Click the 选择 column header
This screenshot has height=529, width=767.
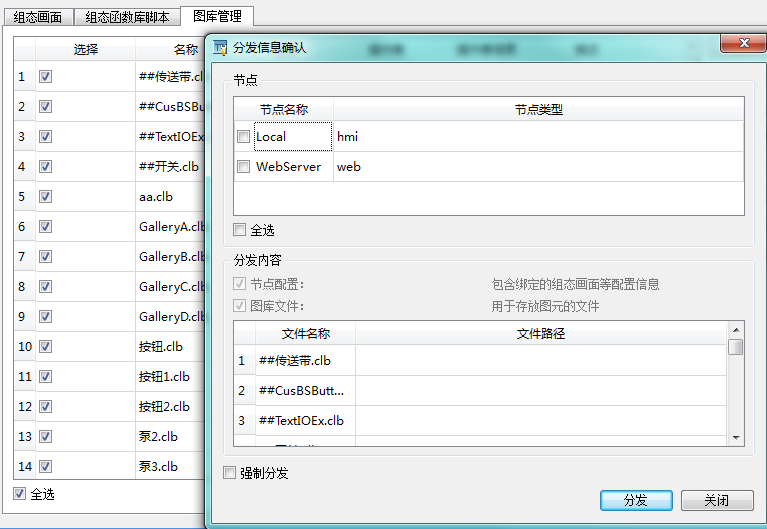click(86, 49)
